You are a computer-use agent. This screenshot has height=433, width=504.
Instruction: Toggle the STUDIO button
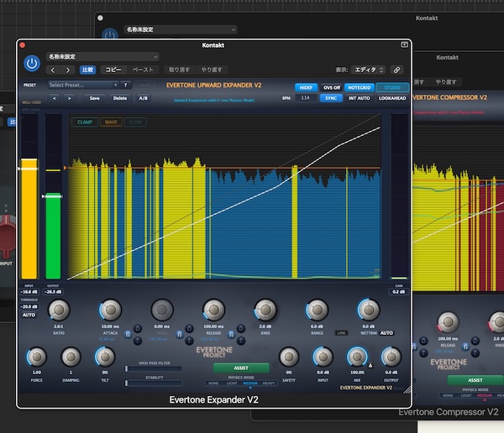click(392, 87)
